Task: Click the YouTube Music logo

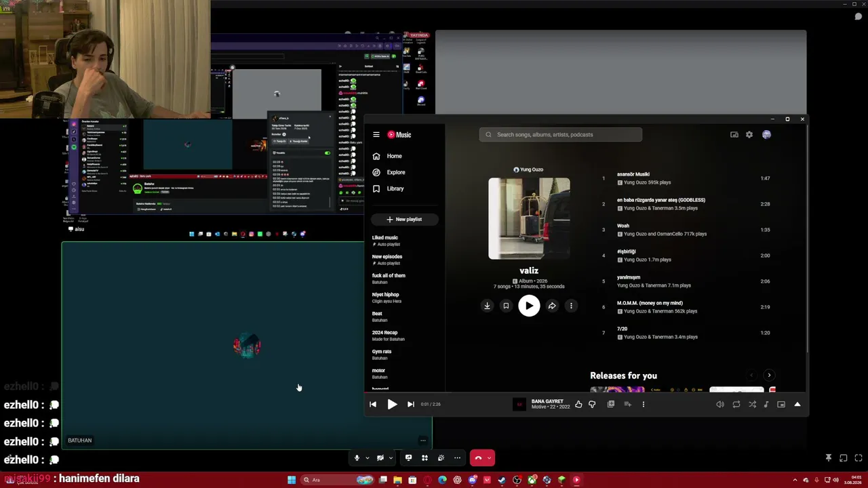Action: point(399,135)
